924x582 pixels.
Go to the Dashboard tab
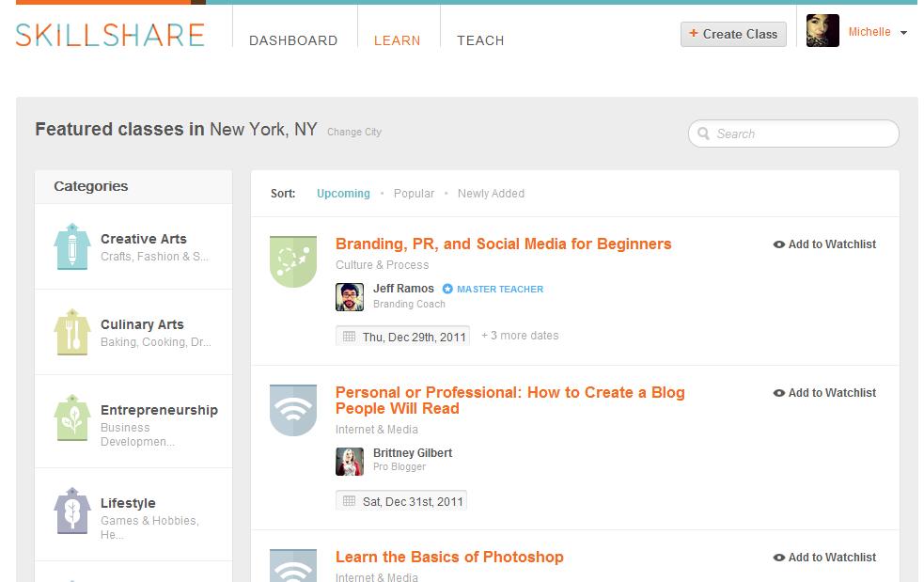point(293,40)
